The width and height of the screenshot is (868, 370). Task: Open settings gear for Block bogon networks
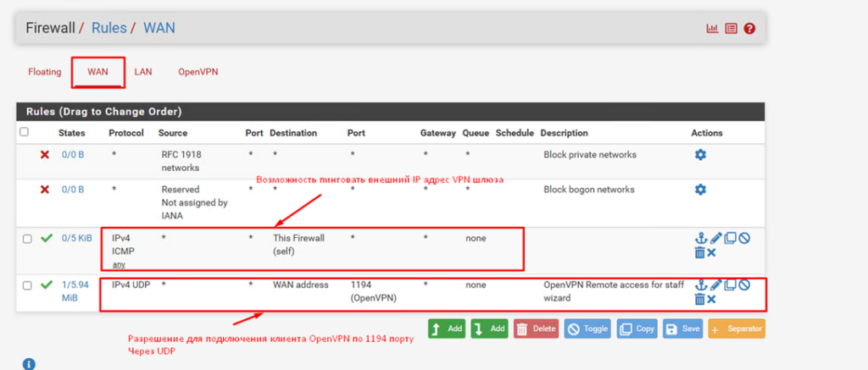700,190
